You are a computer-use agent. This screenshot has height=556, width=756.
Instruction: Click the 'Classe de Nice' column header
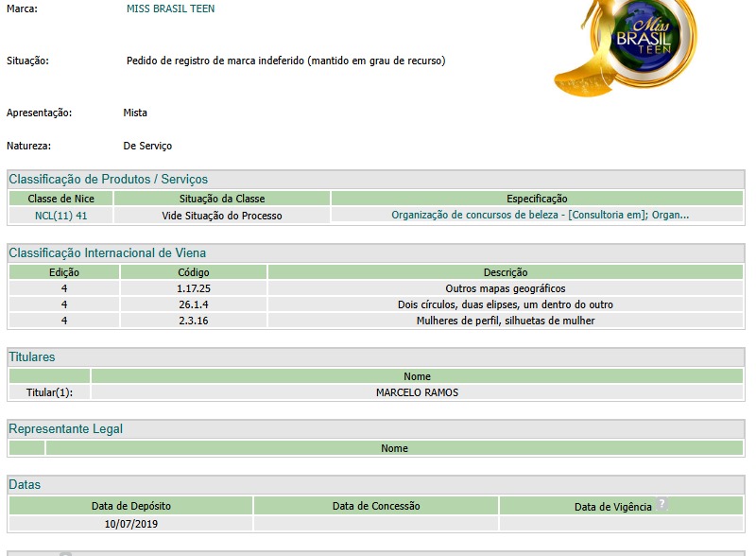[60, 199]
